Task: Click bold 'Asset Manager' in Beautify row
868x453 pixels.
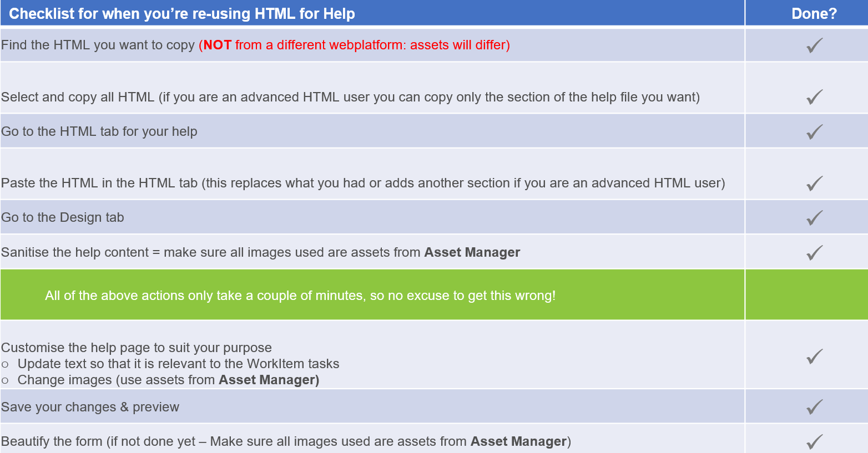Action: [x=519, y=441]
